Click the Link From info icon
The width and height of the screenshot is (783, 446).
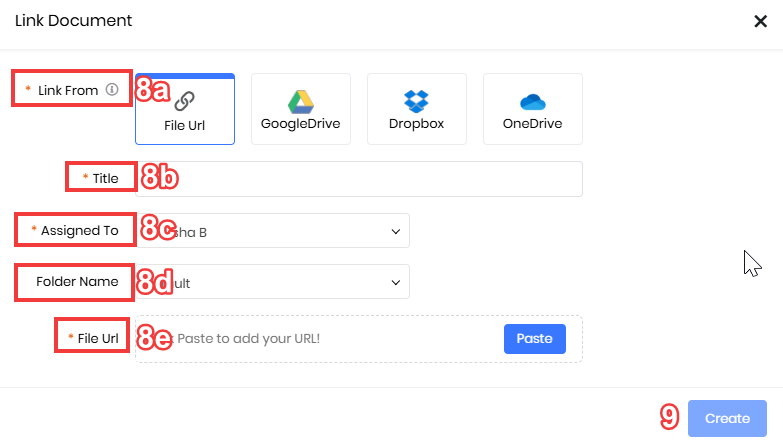tap(112, 89)
